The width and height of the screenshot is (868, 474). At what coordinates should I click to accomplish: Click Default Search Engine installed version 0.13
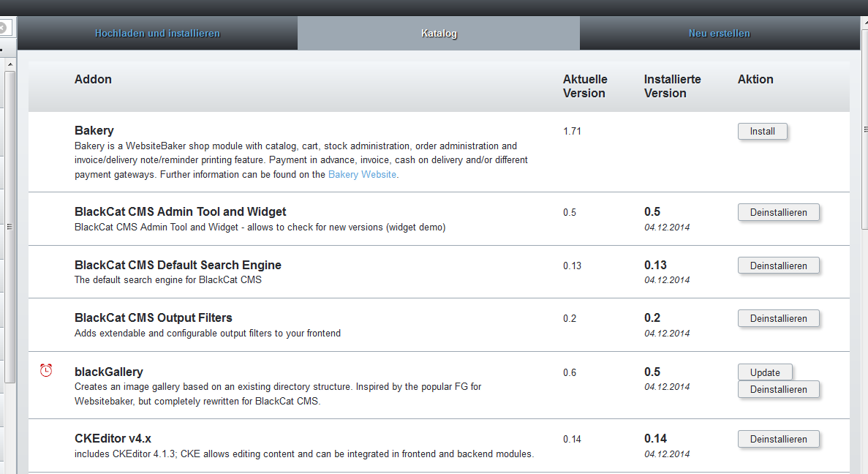click(x=655, y=266)
